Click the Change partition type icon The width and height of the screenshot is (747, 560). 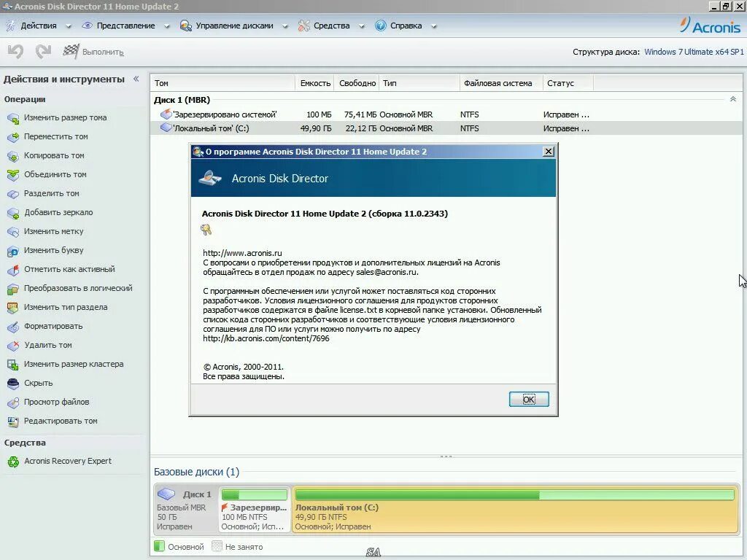(x=13, y=308)
